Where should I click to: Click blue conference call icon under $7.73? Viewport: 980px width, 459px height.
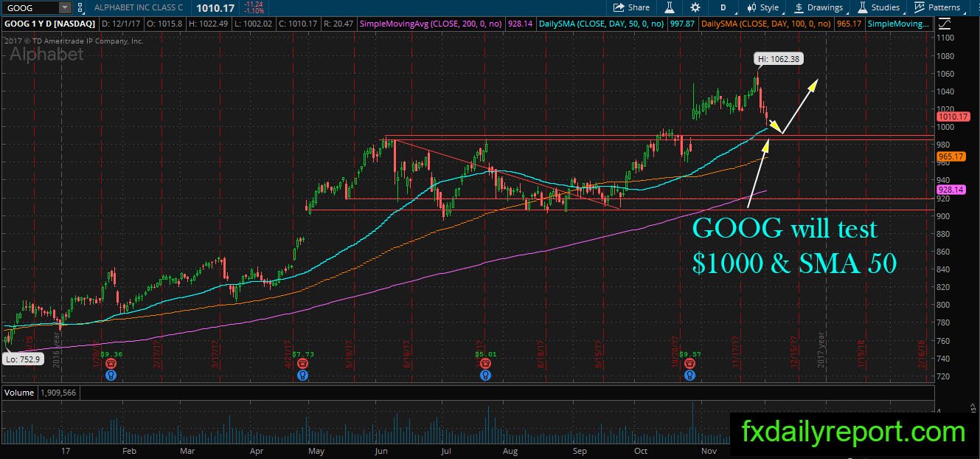(302, 375)
